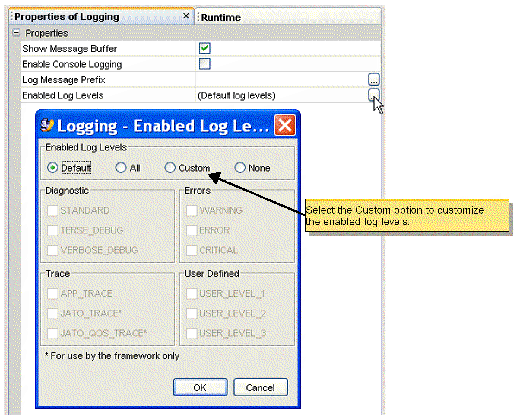Collapse the Properties section
Screen dimensions: 521x420
point(16,33)
